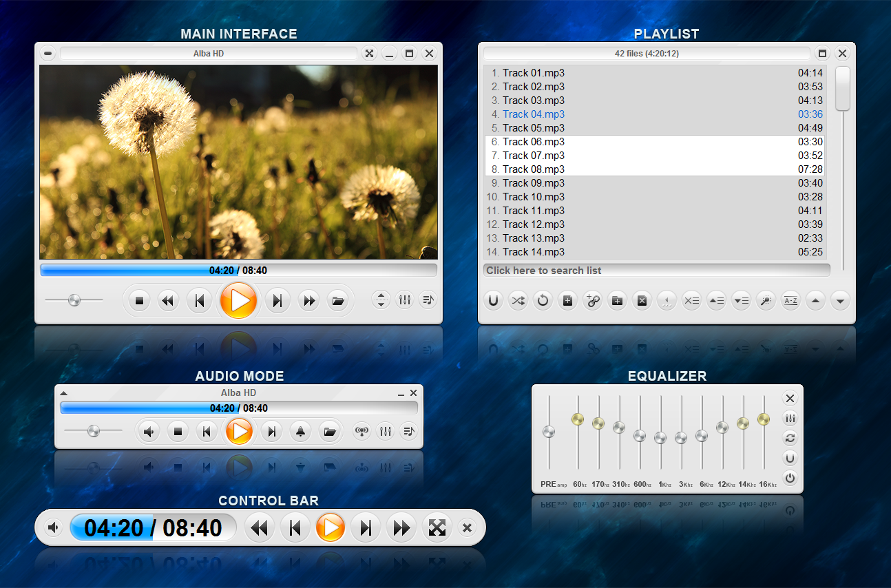891x588 pixels.
Task: Open file with Main Interface folder button
Action: click(x=337, y=301)
